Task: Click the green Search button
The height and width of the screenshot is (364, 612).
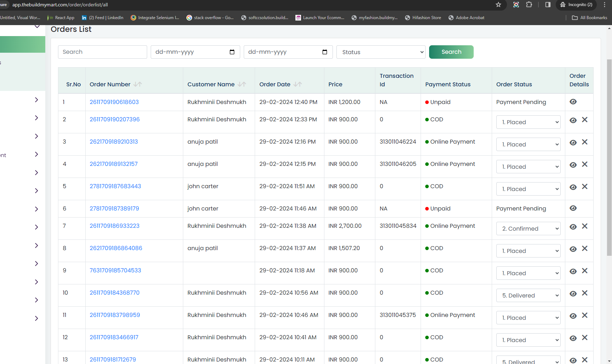Action: 451,52
